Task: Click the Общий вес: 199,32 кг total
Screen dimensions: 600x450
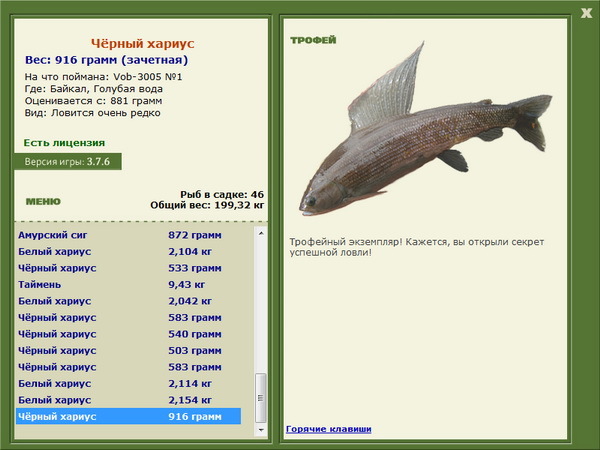Action: pos(207,205)
